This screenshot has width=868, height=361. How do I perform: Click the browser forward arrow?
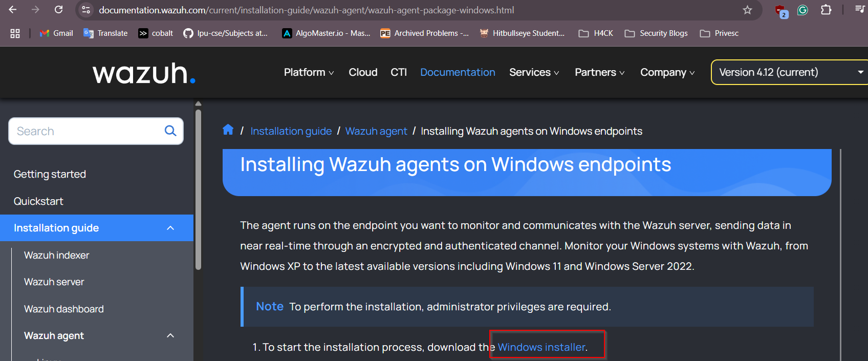coord(35,10)
